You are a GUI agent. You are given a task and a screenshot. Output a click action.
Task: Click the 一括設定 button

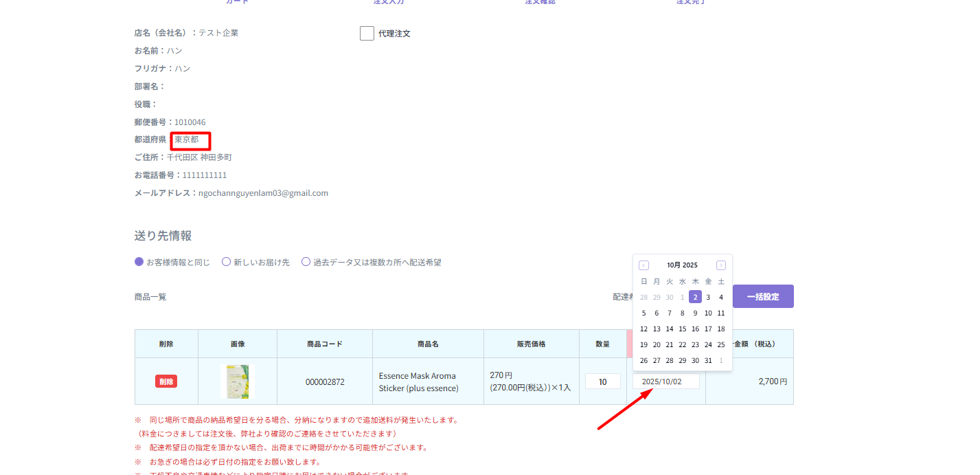tap(762, 296)
